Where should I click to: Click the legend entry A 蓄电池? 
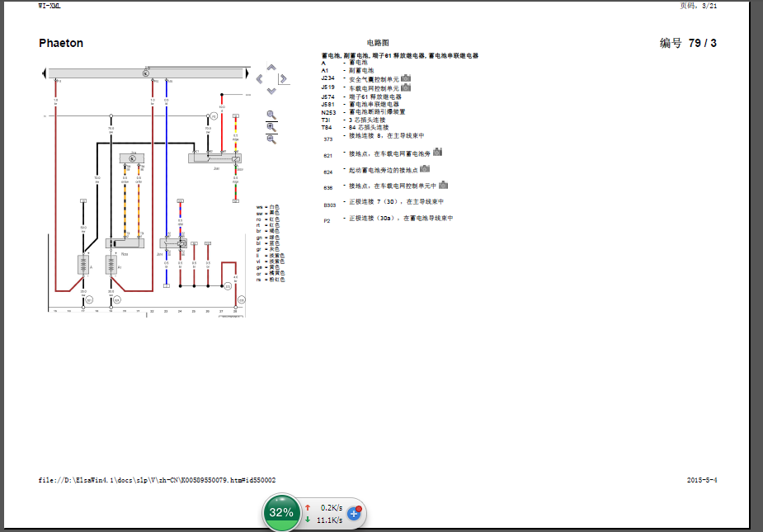pos(345,63)
